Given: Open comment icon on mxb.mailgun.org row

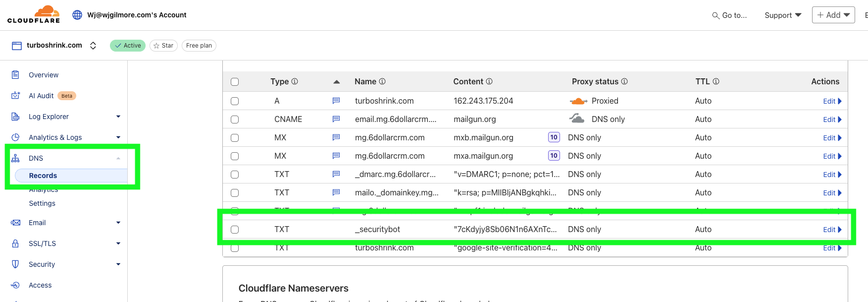Looking at the screenshot, I should 336,137.
